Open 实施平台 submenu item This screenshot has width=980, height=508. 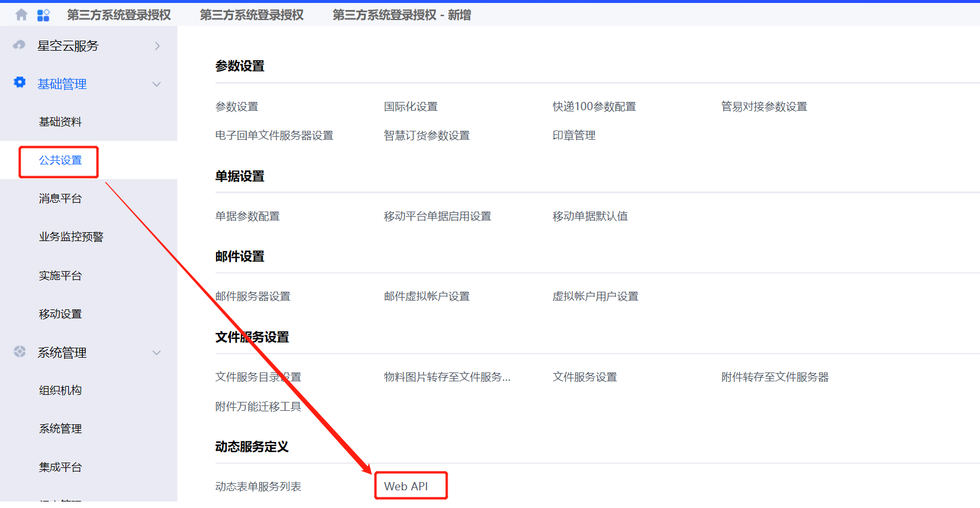(x=60, y=276)
